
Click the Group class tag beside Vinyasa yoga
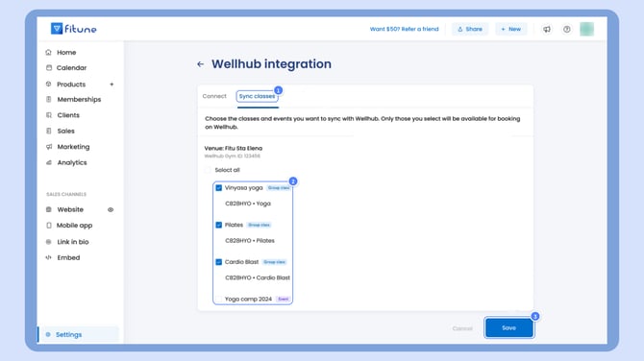point(279,188)
